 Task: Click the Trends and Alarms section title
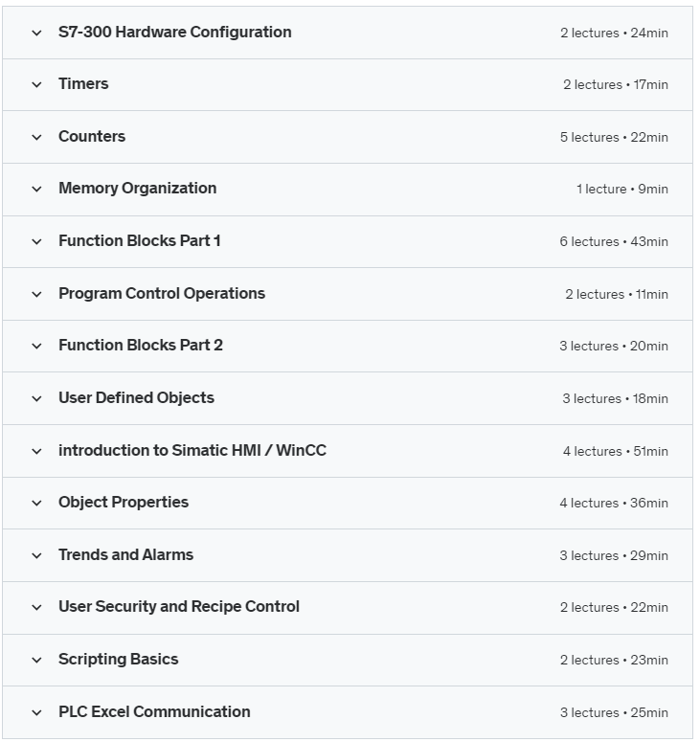pyautogui.click(x=125, y=555)
